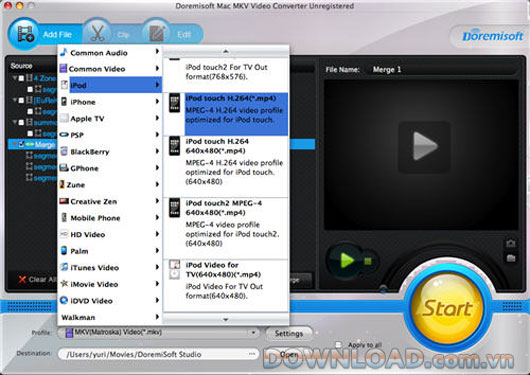
Task: Click the Zune category icon
Action: [x=62, y=184]
